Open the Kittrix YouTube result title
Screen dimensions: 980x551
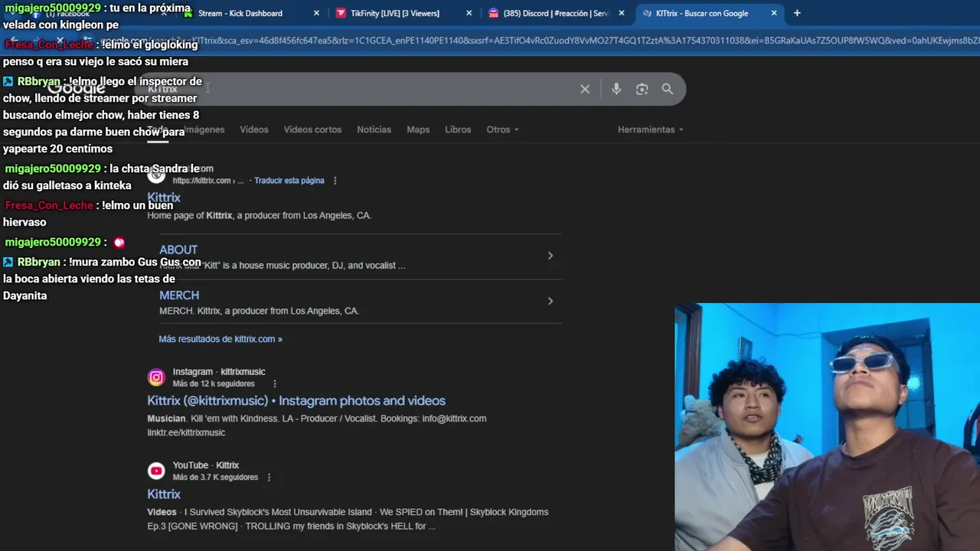[x=164, y=494]
